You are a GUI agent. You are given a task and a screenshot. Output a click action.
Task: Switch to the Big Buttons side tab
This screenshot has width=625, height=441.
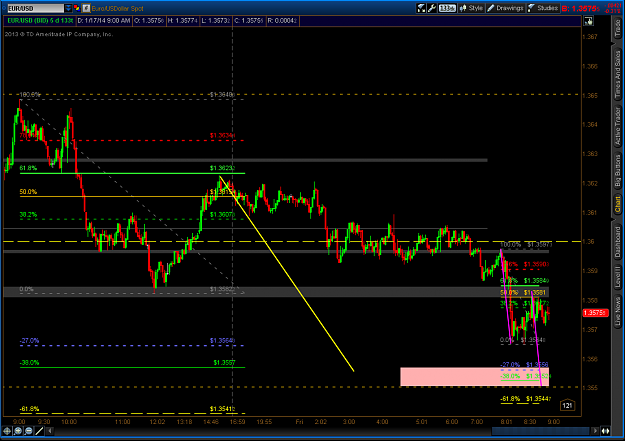[x=617, y=171]
